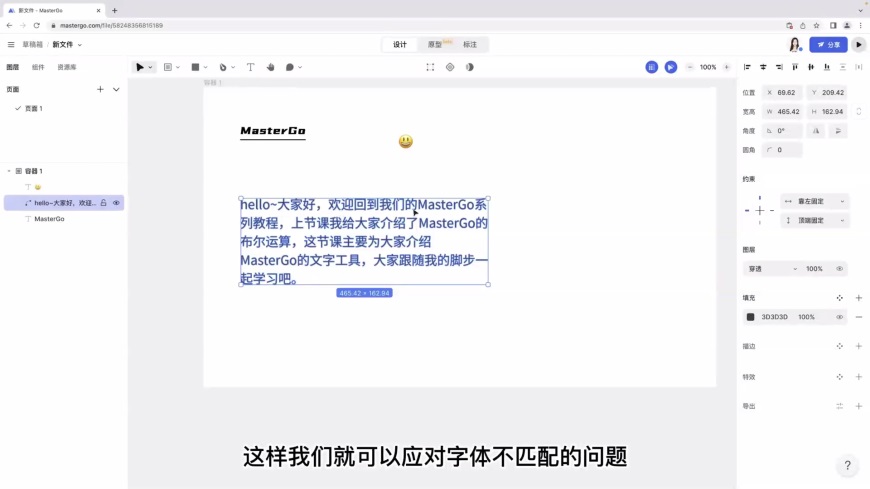Open Container tool dropdown arrow
Viewport: 870px width, 489px height.
(178, 67)
